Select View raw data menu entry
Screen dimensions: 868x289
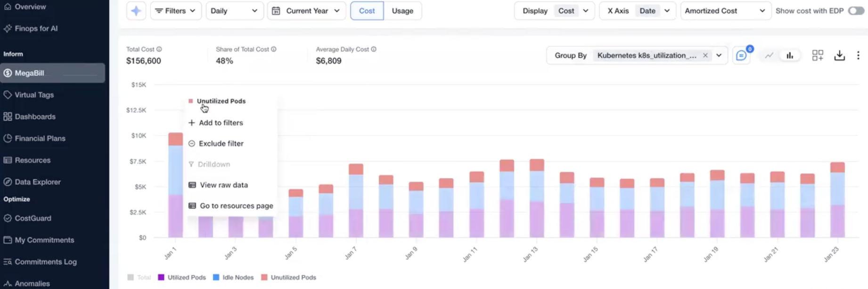pyautogui.click(x=223, y=185)
